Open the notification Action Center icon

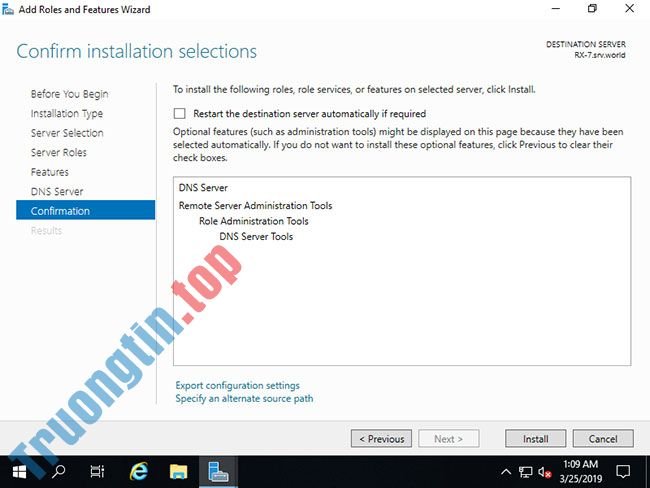pyautogui.click(x=623, y=472)
